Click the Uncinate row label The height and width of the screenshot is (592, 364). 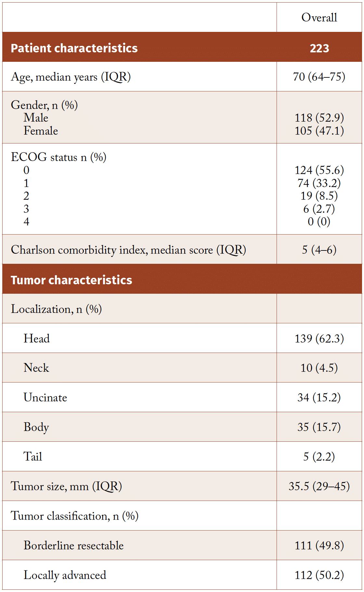coord(45,397)
